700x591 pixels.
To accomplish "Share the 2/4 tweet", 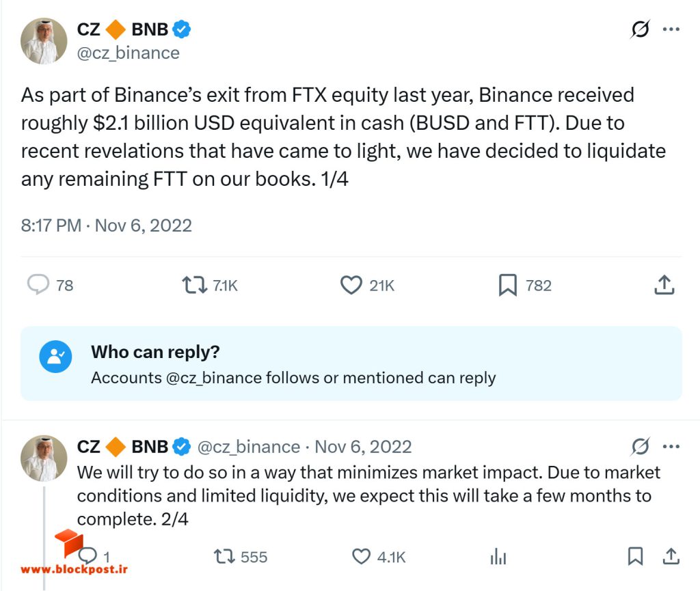I will [671, 556].
